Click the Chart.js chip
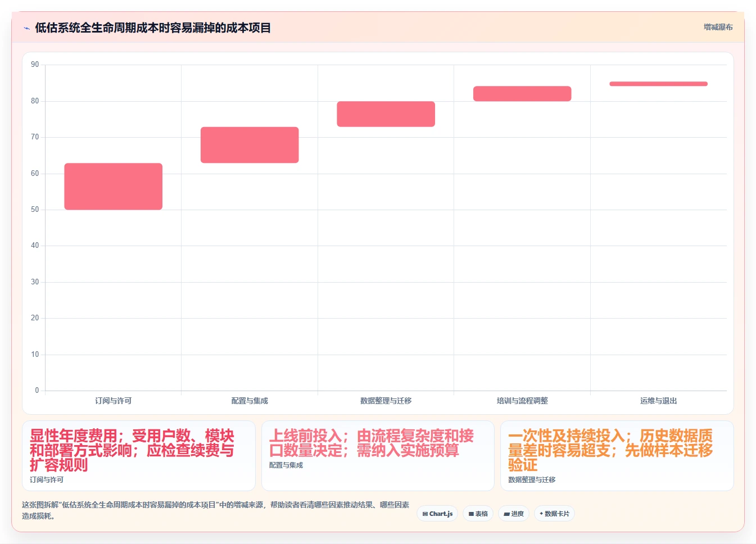 (437, 514)
